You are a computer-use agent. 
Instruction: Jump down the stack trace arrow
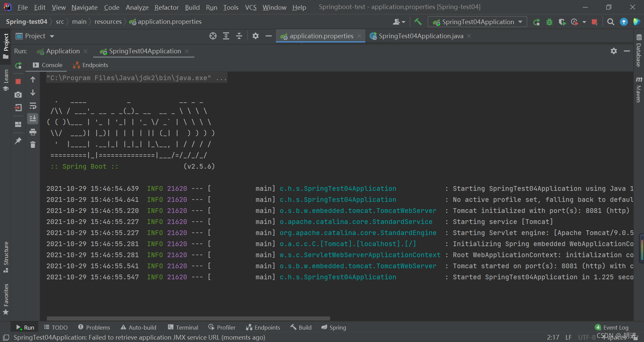tap(33, 93)
